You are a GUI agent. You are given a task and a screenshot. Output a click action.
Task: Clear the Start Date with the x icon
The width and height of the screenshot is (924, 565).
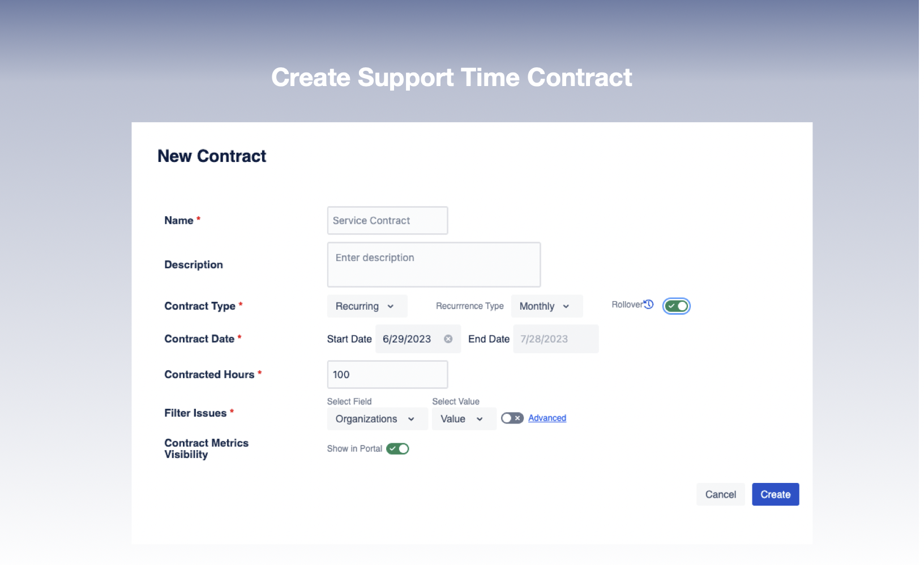[448, 339]
